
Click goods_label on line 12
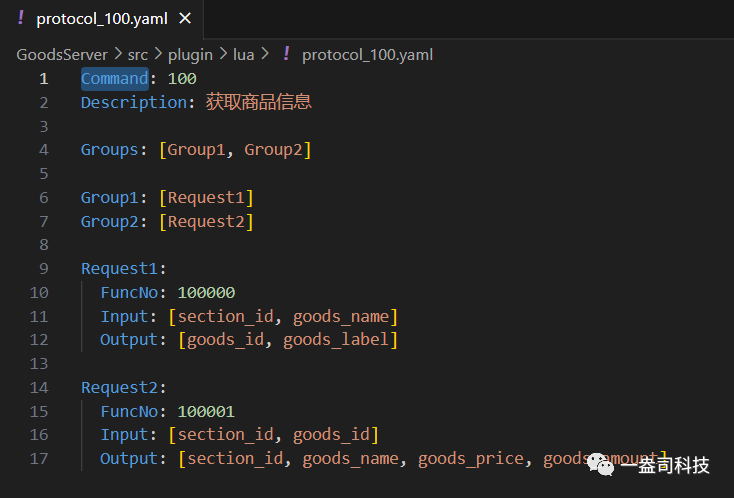click(336, 340)
